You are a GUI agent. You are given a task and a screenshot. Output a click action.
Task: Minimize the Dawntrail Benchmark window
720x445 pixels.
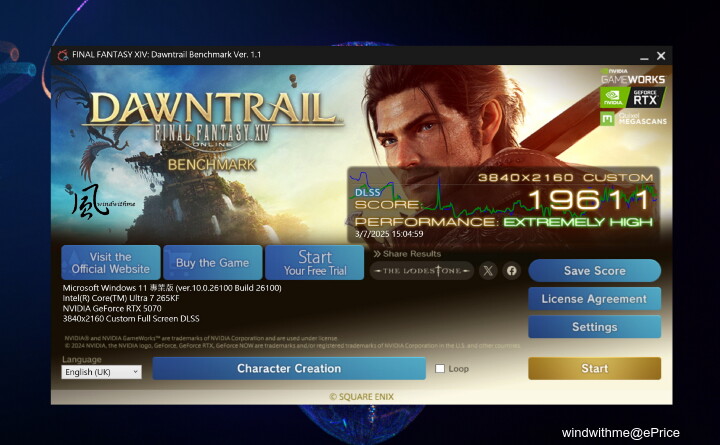point(644,56)
